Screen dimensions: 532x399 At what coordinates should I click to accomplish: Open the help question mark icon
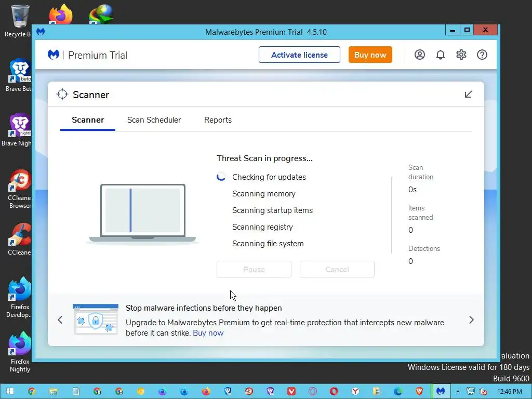(482, 55)
